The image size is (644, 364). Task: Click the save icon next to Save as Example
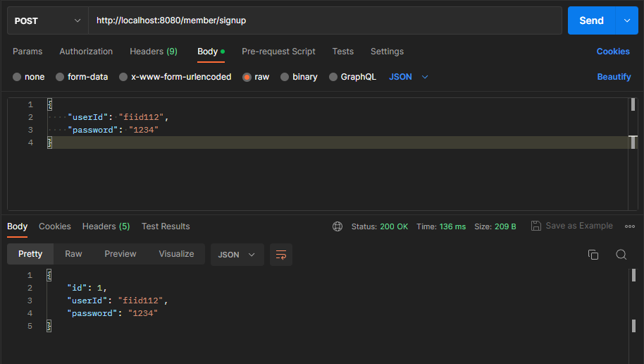click(x=536, y=226)
